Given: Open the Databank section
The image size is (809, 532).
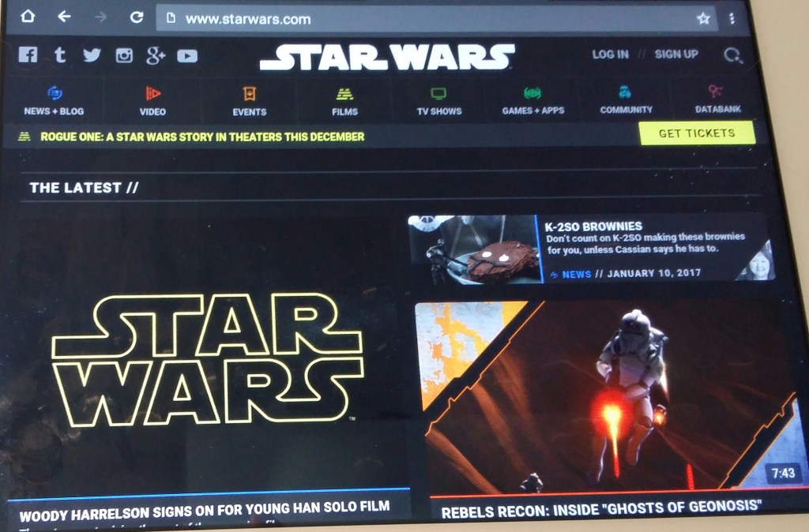Looking at the screenshot, I should (717, 109).
